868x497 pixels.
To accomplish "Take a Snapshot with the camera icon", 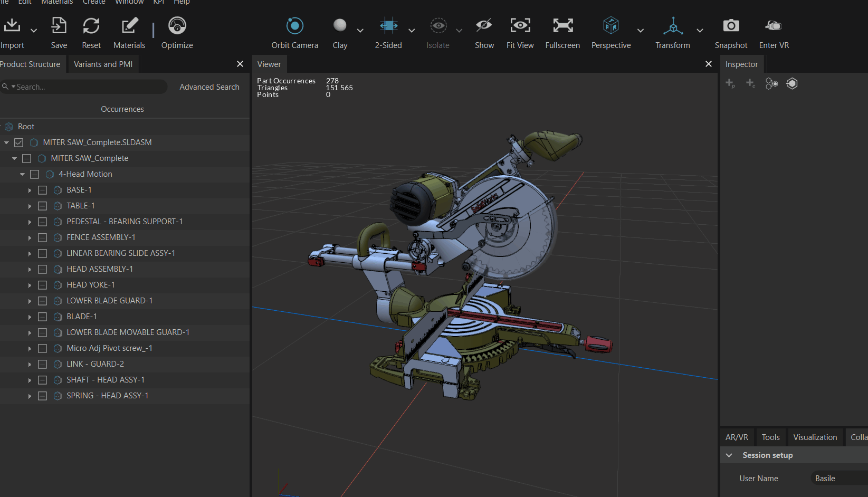I will coord(731,26).
